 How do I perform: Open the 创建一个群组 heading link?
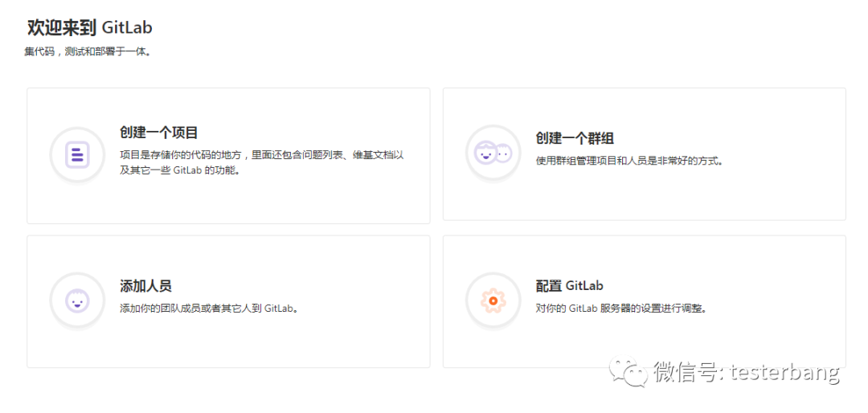[x=575, y=138]
